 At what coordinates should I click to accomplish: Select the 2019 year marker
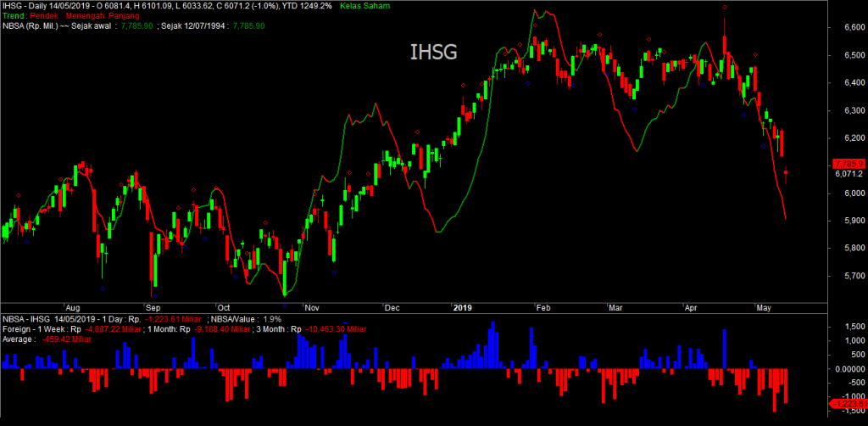(x=462, y=307)
